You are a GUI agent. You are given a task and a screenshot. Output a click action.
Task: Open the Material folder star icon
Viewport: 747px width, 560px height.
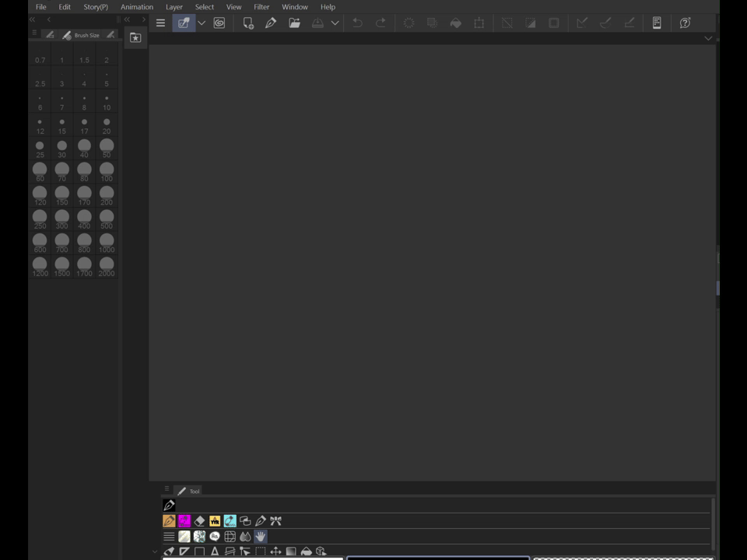(x=135, y=37)
